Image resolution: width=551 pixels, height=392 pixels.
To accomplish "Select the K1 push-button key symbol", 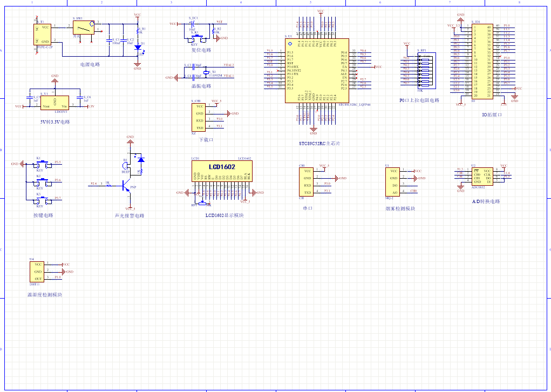I will 40,164.
